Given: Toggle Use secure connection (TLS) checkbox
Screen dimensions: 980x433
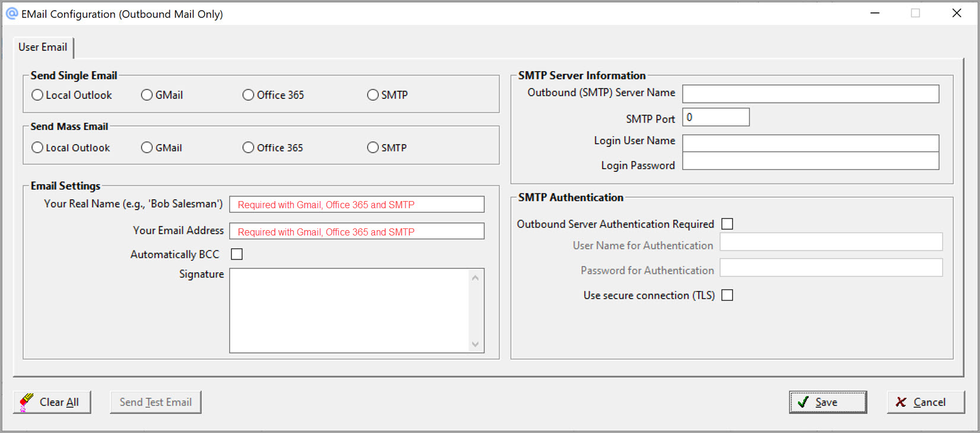Looking at the screenshot, I should click(x=727, y=295).
